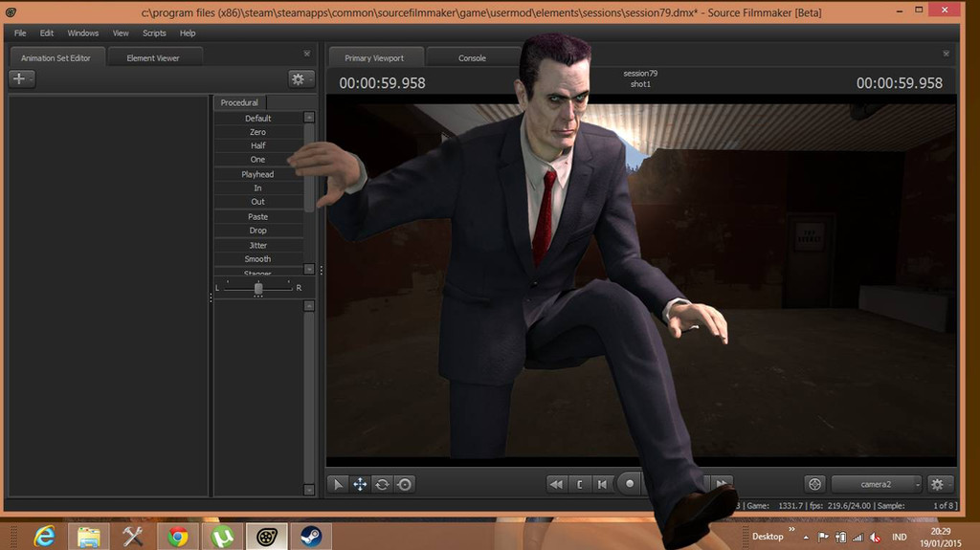Viewport: 980px width, 550px height.
Task: Launch Google Chrome from the taskbar
Action: [x=177, y=537]
